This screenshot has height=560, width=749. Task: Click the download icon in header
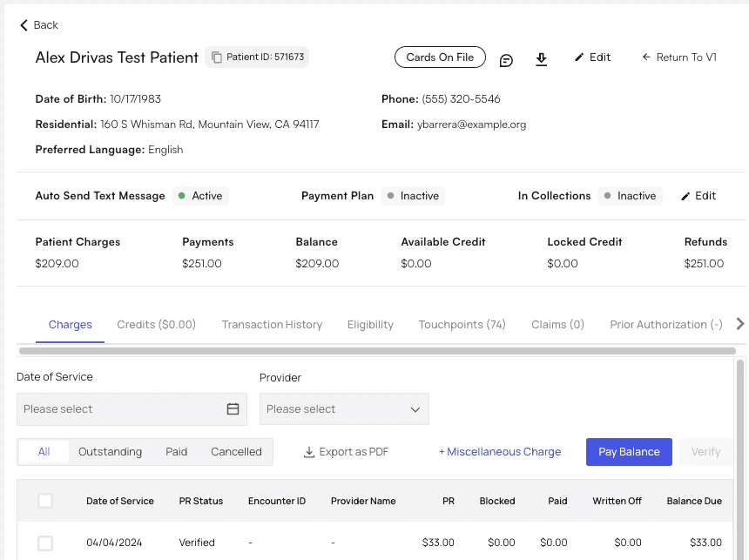[541, 58]
